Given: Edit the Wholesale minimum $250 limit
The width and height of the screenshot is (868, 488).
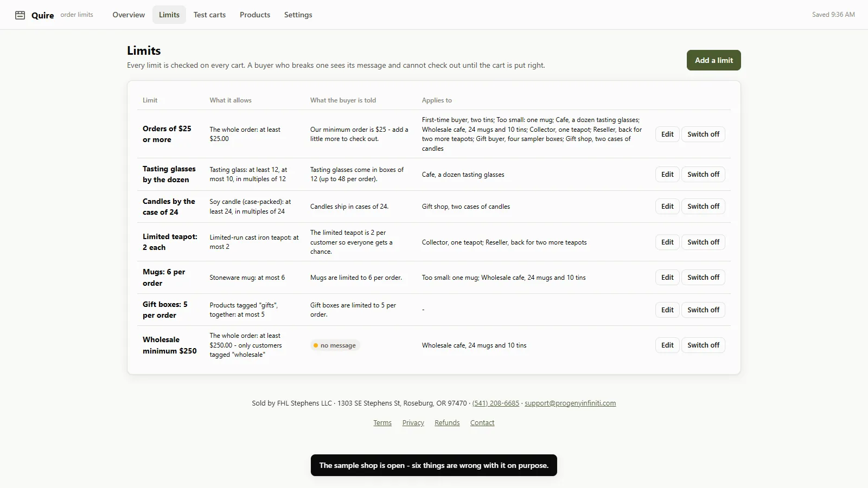Looking at the screenshot, I should point(667,345).
